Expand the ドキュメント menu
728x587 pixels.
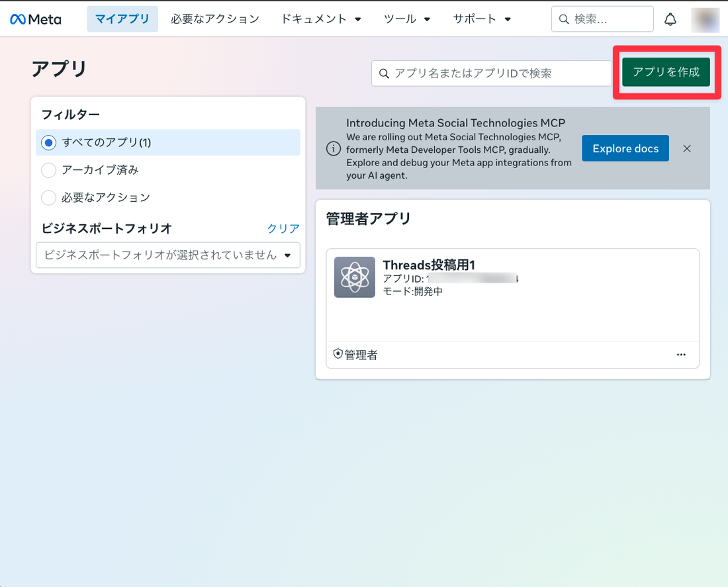click(321, 19)
